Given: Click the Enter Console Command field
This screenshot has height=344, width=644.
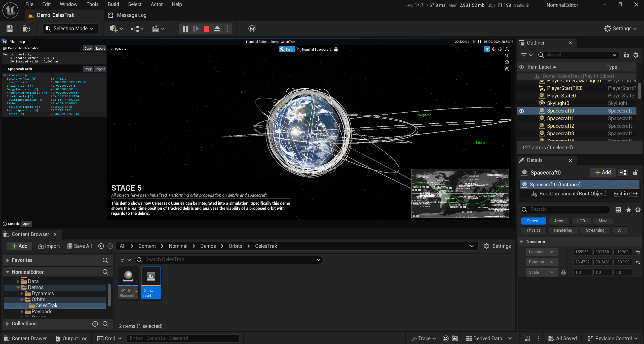Looking at the screenshot, I should (x=183, y=338).
